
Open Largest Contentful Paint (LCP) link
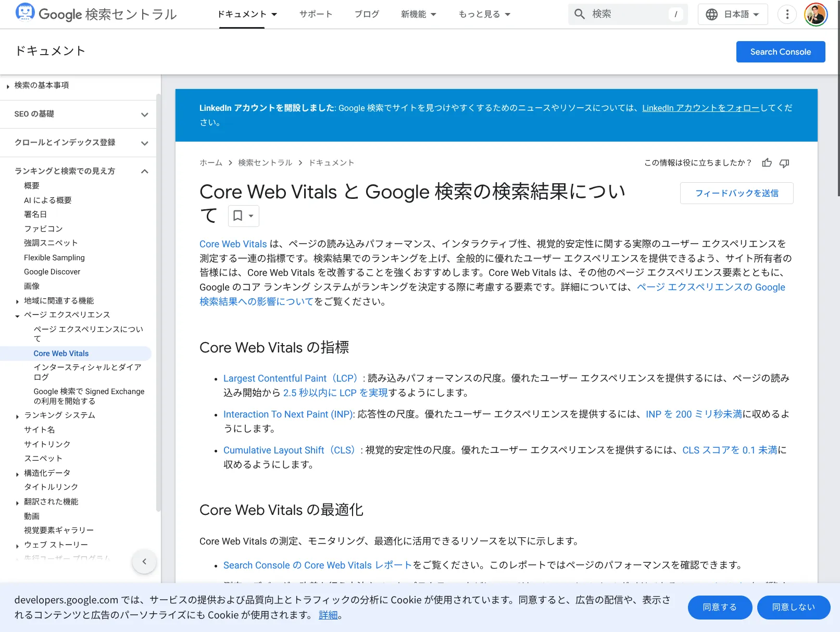[292, 378]
